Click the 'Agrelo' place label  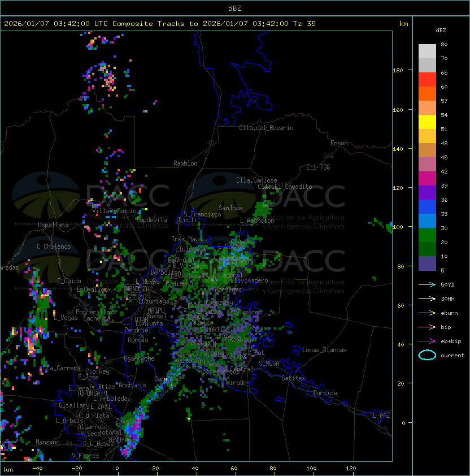pyautogui.click(x=138, y=340)
